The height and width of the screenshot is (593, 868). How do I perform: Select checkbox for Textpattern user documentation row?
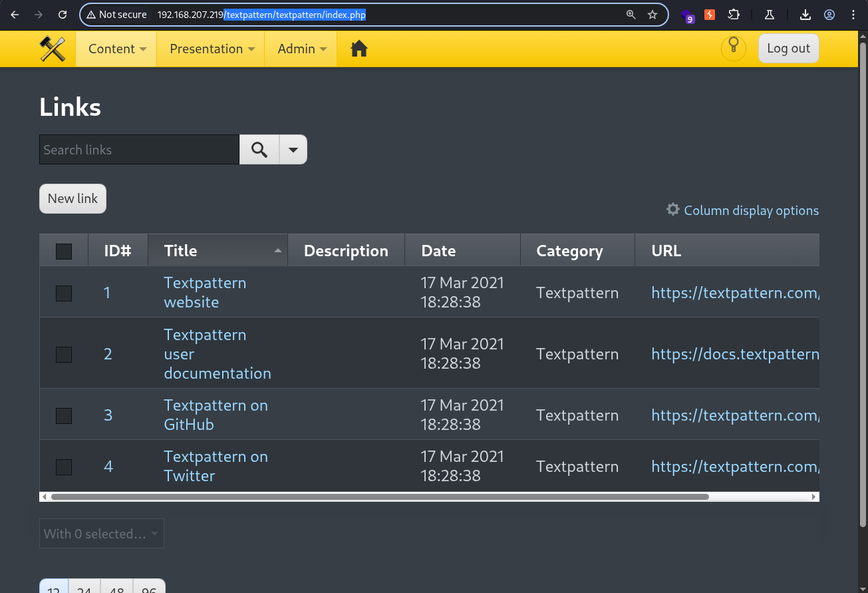pos(64,354)
